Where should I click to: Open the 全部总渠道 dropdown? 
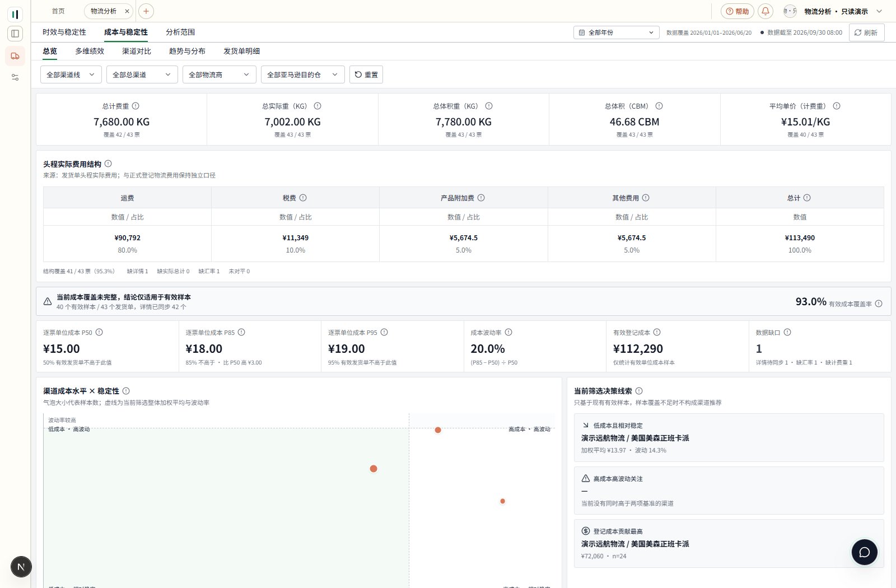click(x=142, y=74)
